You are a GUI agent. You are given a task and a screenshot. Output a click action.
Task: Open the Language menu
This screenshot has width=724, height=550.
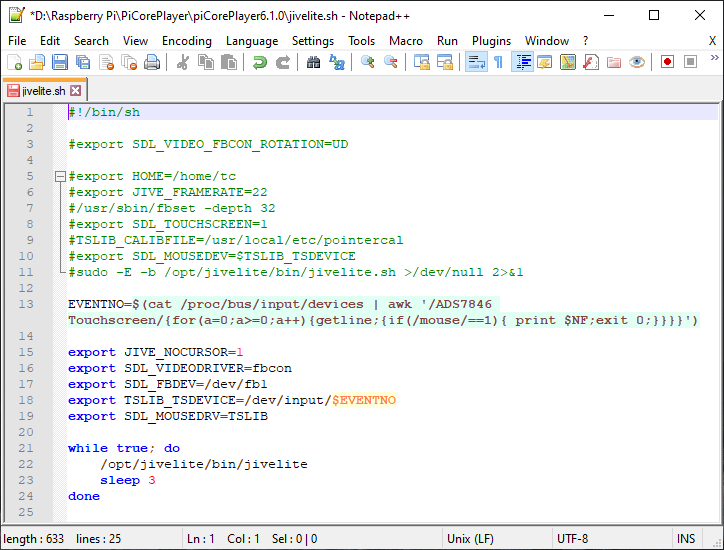(252, 41)
